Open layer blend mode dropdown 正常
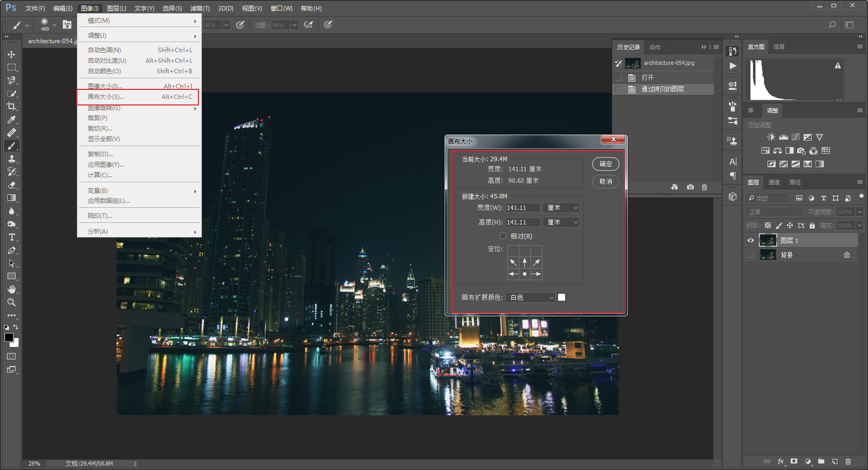This screenshot has width=868, height=470. tap(775, 212)
